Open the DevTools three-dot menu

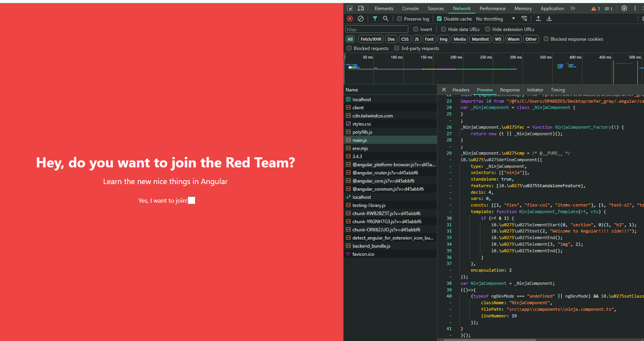pos(635,8)
